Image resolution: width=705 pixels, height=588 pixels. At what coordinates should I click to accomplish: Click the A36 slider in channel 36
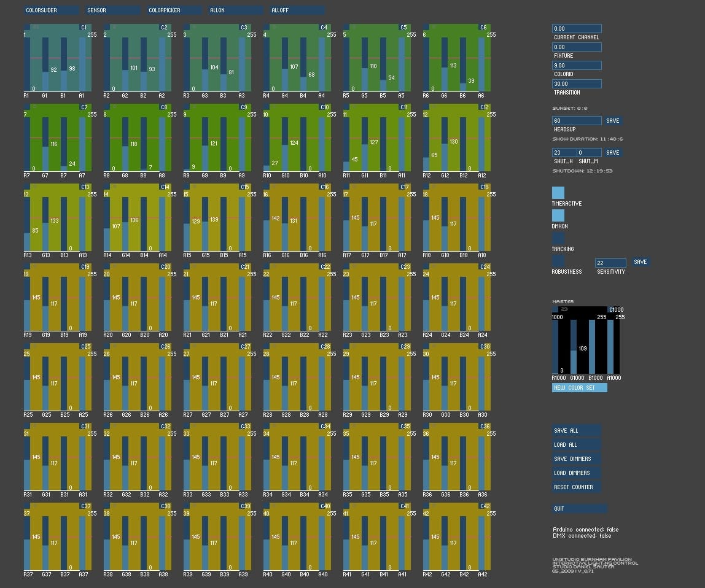pyautogui.click(x=481, y=463)
